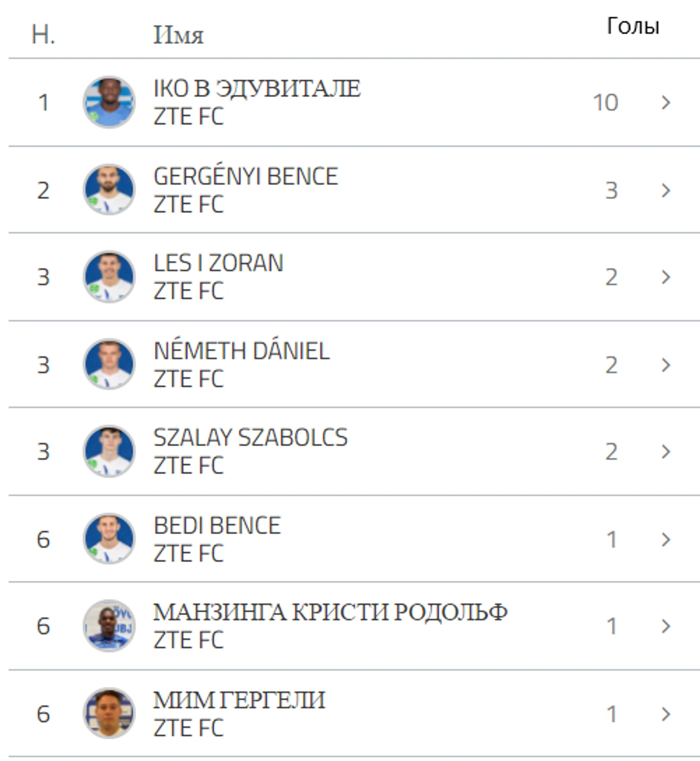Open Gergényi Bence row chevron
The width and height of the screenshot is (700, 761).
point(665,190)
